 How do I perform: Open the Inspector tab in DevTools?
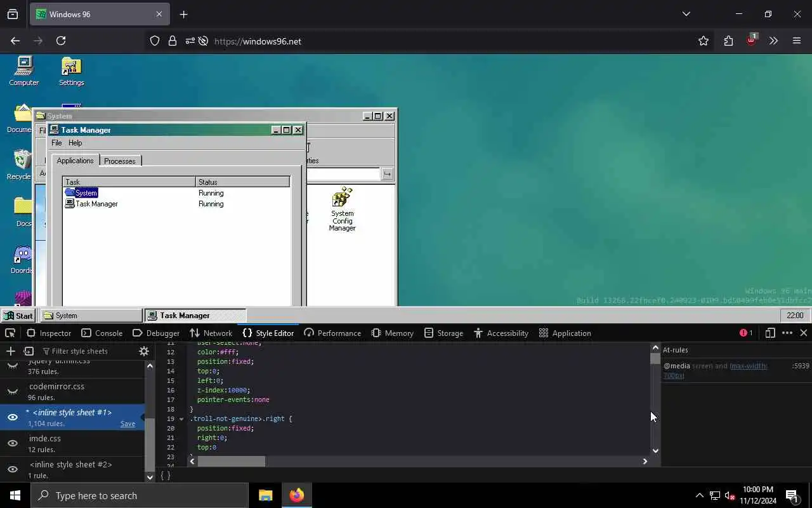coord(49,333)
